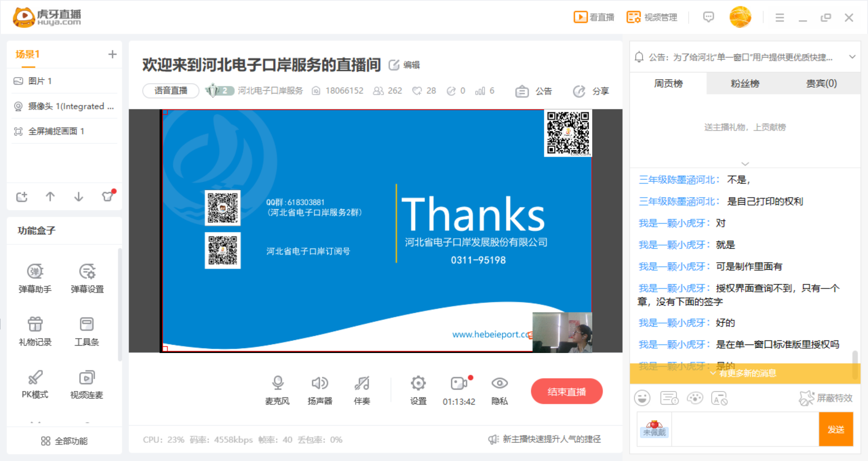Click 结束直播 end stream button
This screenshot has width=868, height=461.
click(x=566, y=391)
